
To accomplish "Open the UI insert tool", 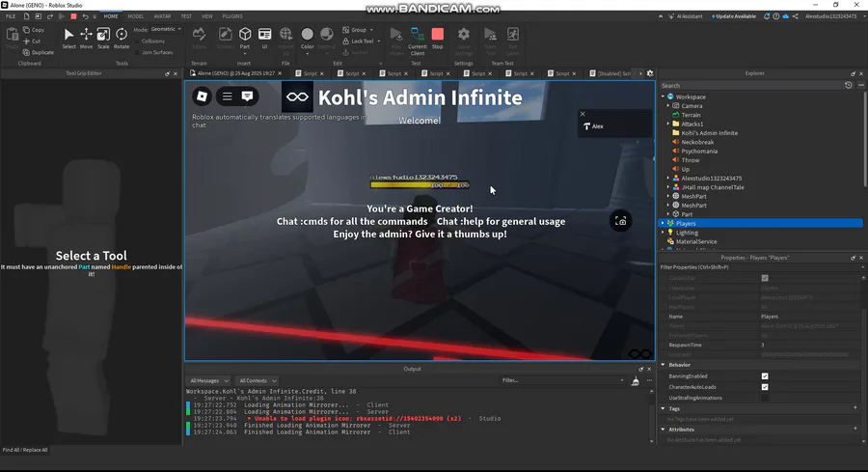I will click(x=264, y=38).
